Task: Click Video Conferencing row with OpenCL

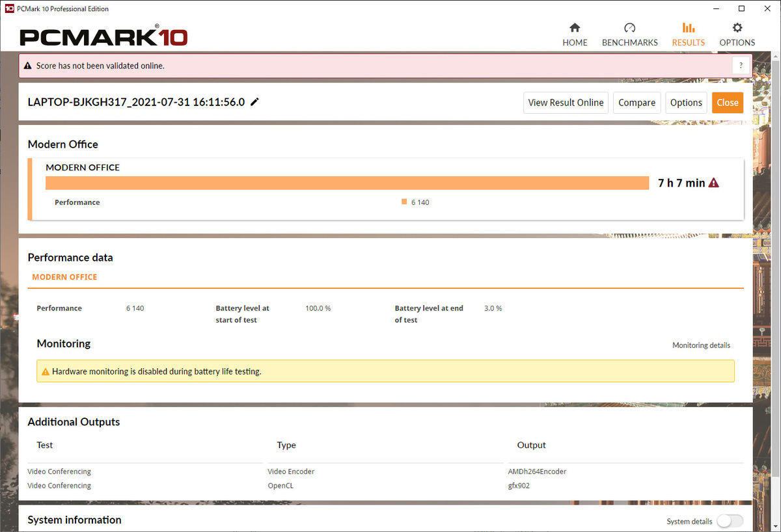Action: coord(385,486)
